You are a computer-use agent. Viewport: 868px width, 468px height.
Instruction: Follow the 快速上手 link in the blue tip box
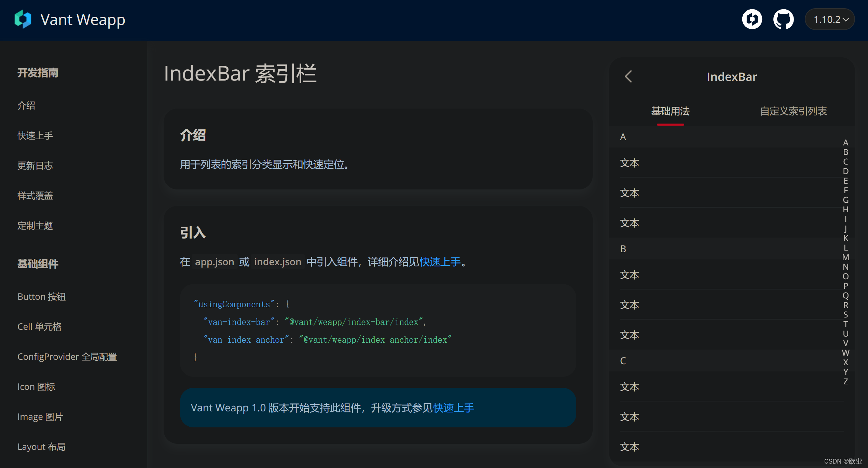coord(453,408)
